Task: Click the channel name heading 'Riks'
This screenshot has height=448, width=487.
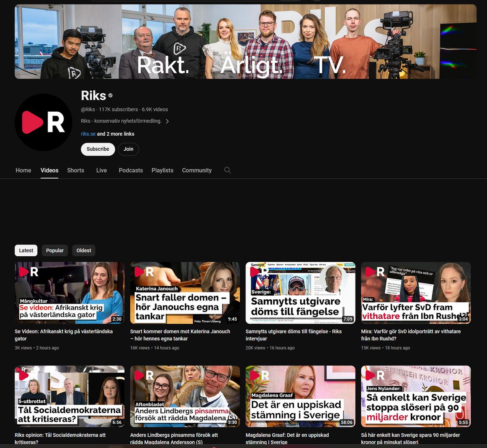Action: point(93,95)
